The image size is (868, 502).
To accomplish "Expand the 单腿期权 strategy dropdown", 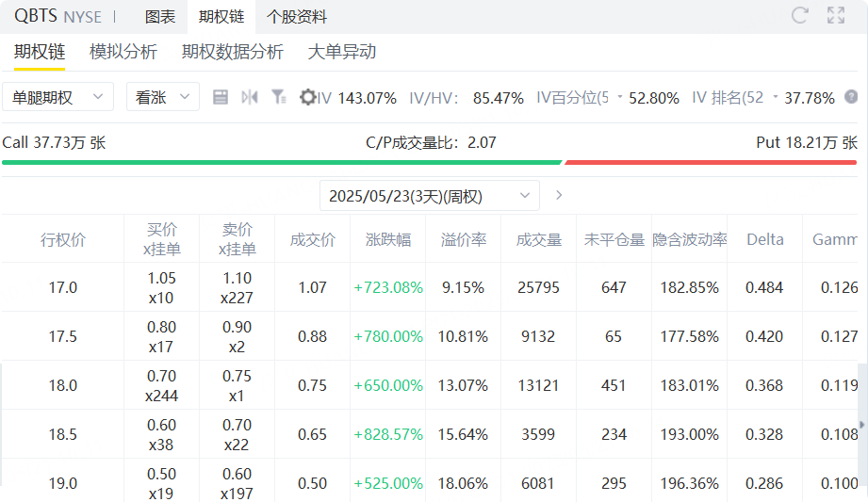I will 58,97.
